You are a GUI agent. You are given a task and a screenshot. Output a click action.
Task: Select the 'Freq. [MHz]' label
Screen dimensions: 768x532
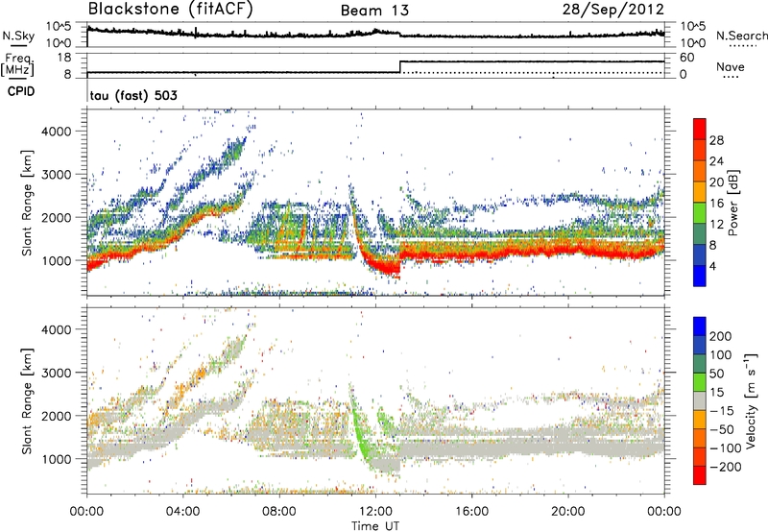click(17, 64)
